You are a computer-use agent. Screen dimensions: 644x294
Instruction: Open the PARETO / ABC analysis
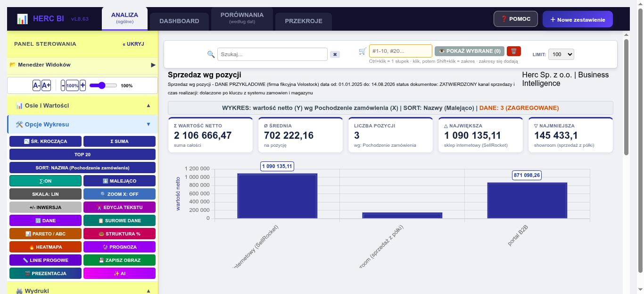[45, 234]
